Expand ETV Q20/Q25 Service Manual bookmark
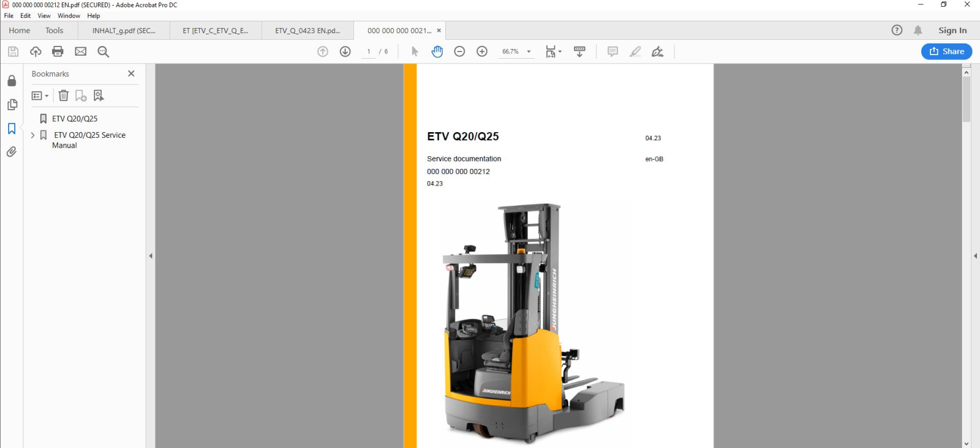The height and width of the screenshot is (448, 980). (x=32, y=135)
